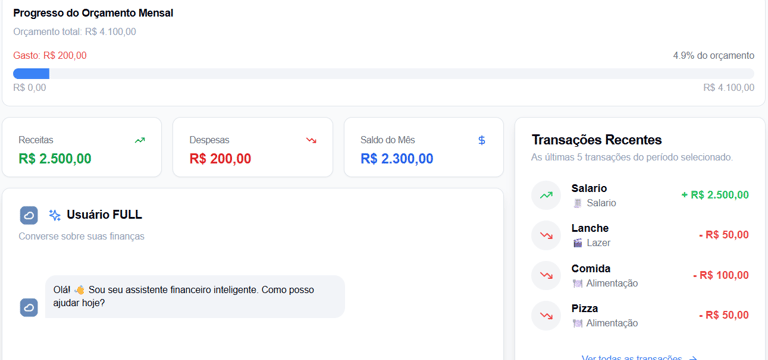Click the expense icon for Lanche transaction
This screenshot has height=360, width=768.
click(546, 236)
